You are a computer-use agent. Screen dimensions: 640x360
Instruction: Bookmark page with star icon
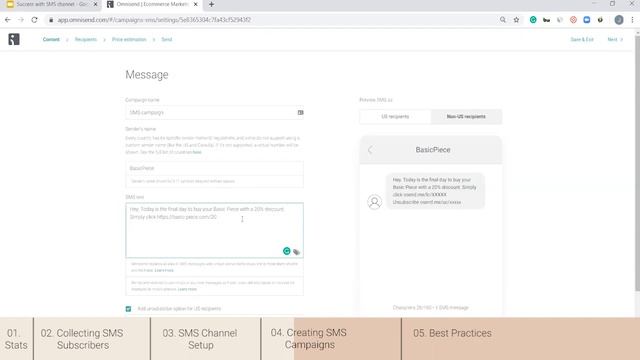(516, 20)
